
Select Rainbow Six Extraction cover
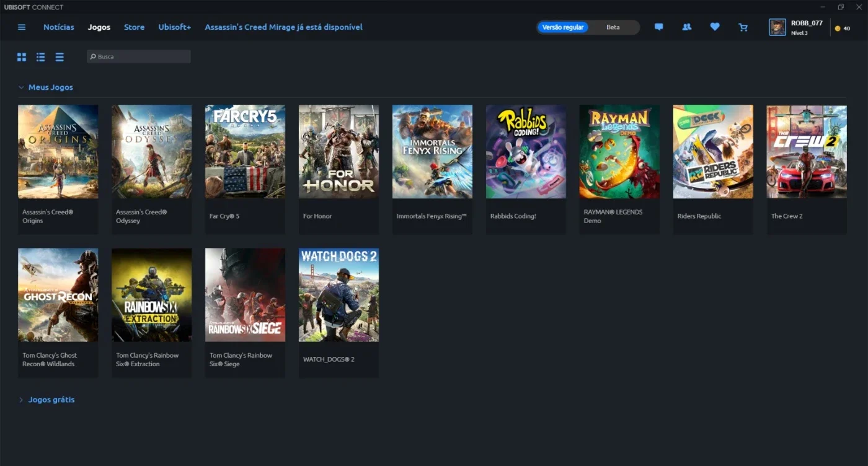coord(152,295)
